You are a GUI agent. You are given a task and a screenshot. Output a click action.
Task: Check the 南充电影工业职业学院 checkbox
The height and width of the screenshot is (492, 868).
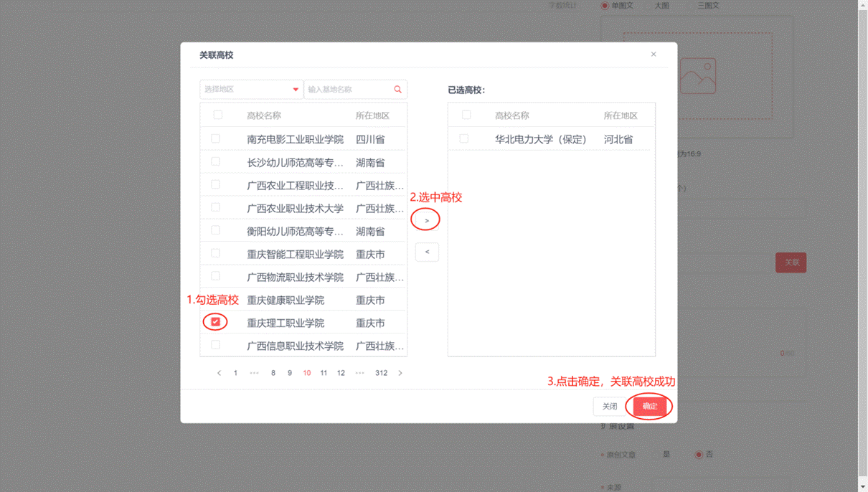pyautogui.click(x=215, y=138)
